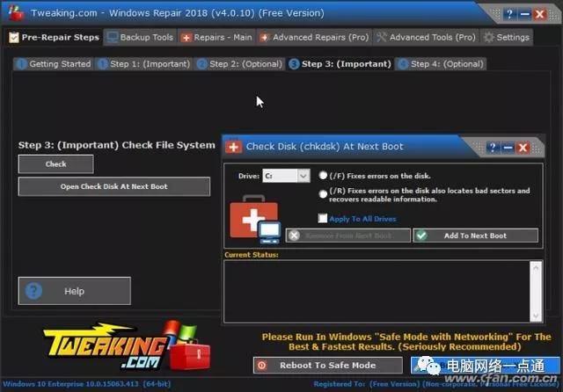Click the green checkmark on Add To Next Boot
Viewport: 563px width, 392px height.
422,236
